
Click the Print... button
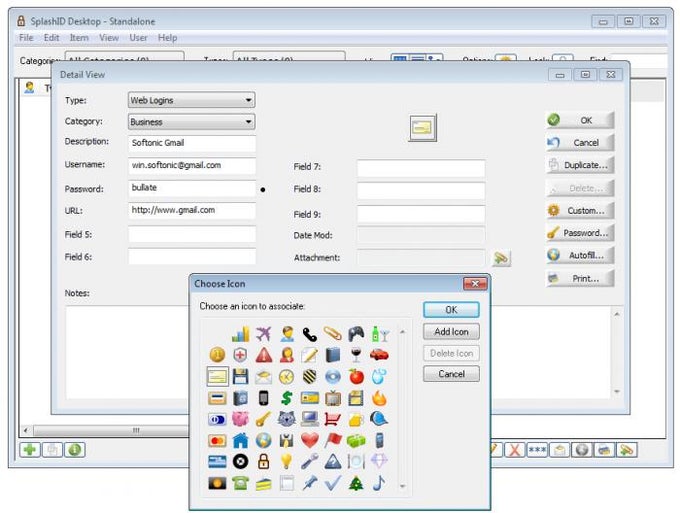click(x=580, y=278)
